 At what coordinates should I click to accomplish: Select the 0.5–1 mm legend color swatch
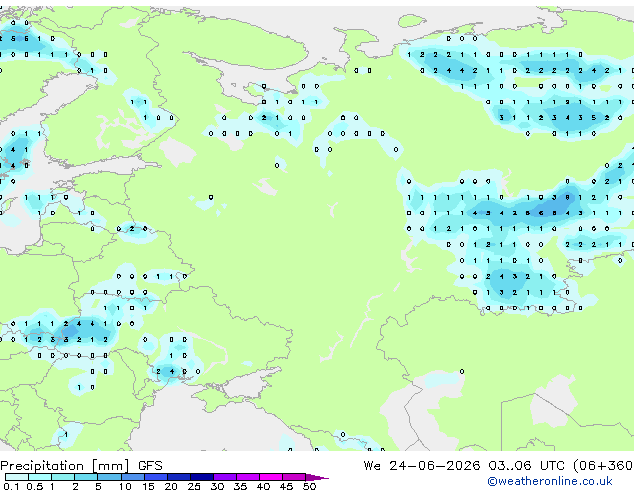40,477
